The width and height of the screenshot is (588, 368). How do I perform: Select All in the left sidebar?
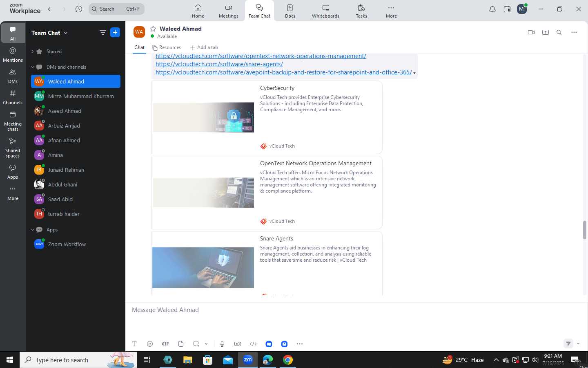[13, 33]
